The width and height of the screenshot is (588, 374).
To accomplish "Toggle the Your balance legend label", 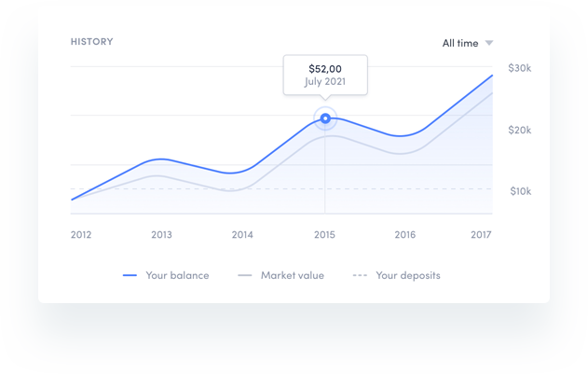I will coord(177,275).
